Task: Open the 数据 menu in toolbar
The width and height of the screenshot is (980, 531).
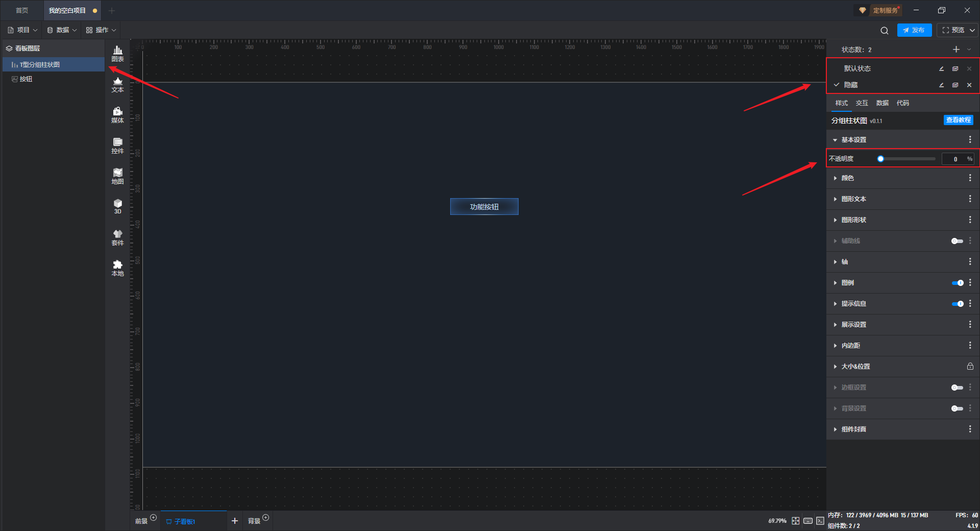Action: 62,30
